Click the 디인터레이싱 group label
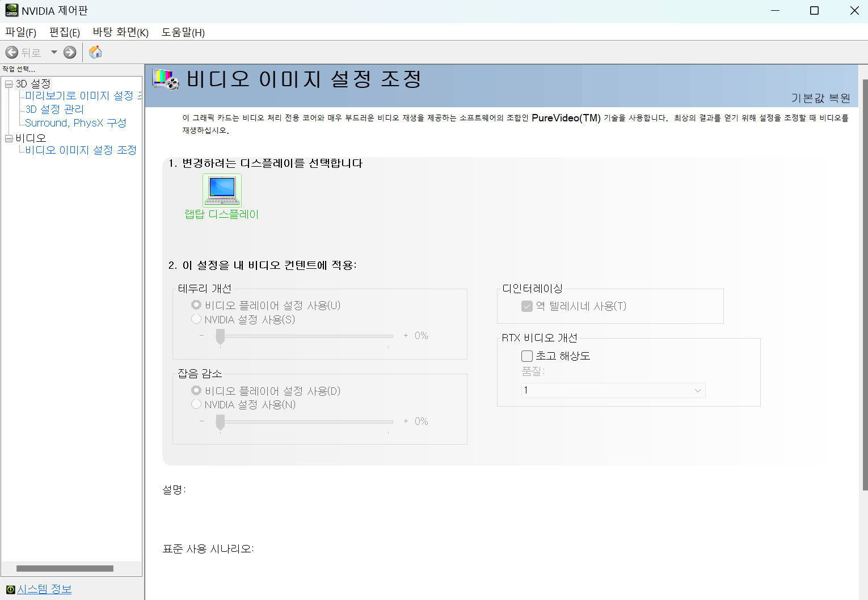 point(533,289)
